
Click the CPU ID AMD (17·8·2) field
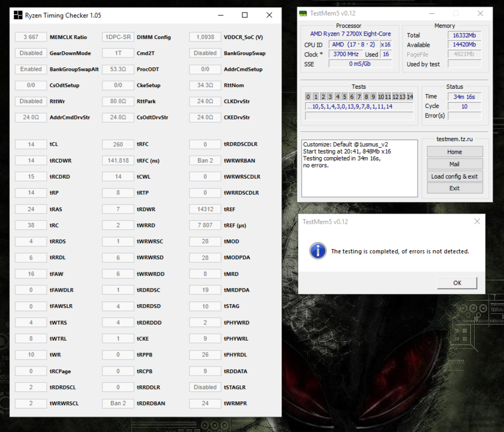pos(353,44)
